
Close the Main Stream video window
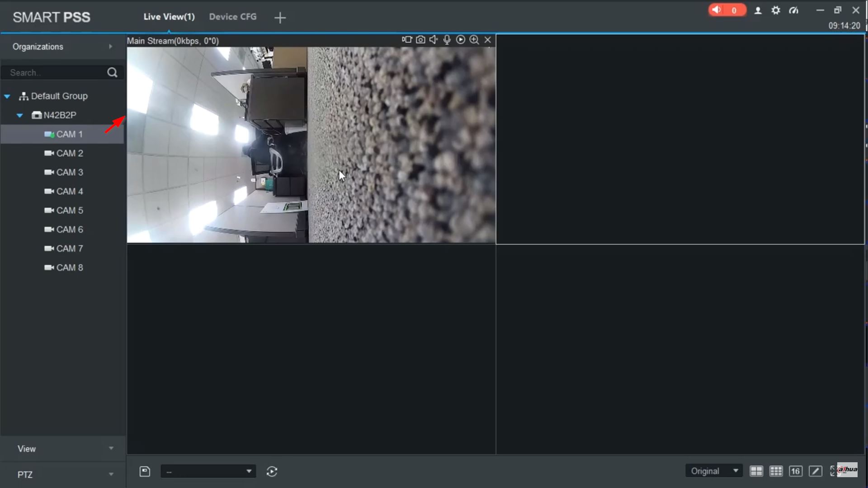pyautogui.click(x=488, y=40)
